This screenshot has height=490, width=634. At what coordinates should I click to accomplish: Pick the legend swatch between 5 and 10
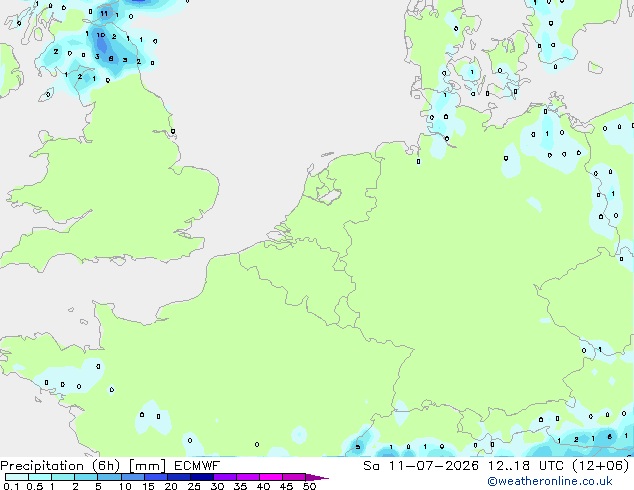(109, 477)
